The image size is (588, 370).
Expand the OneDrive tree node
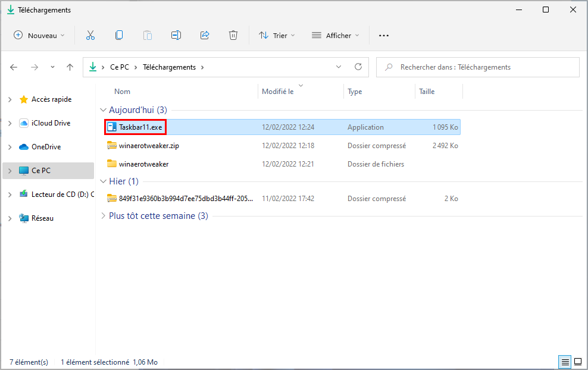[x=10, y=147]
